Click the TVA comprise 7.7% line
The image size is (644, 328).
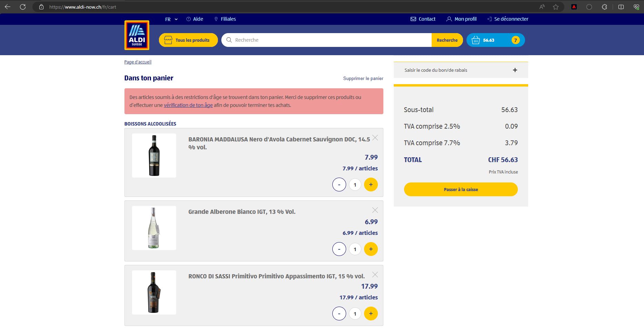(x=461, y=143)
